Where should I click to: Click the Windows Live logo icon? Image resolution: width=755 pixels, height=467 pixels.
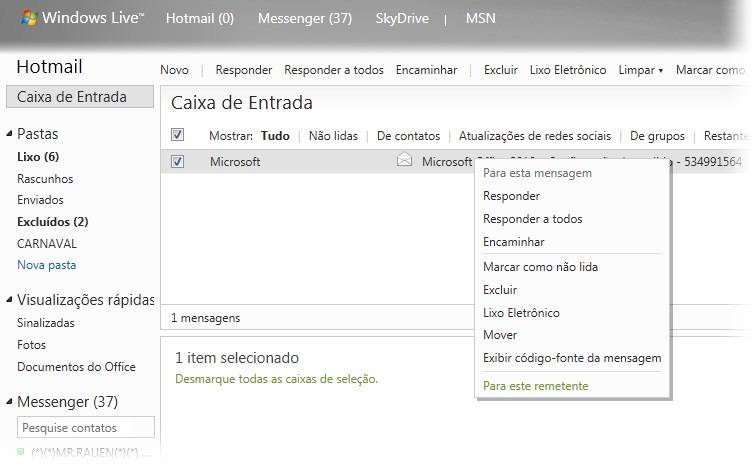pyautogui.click(x=28, y=18)
